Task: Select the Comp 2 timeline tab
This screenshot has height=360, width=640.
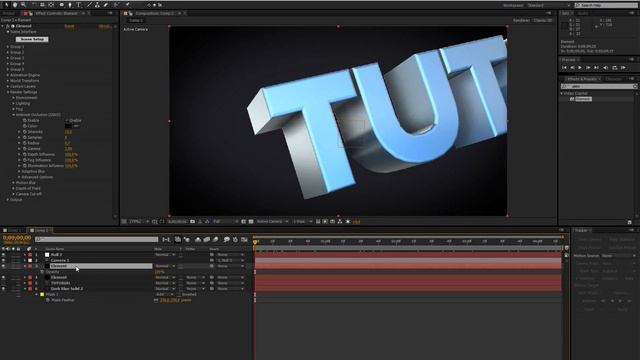Action: [40, 230]
